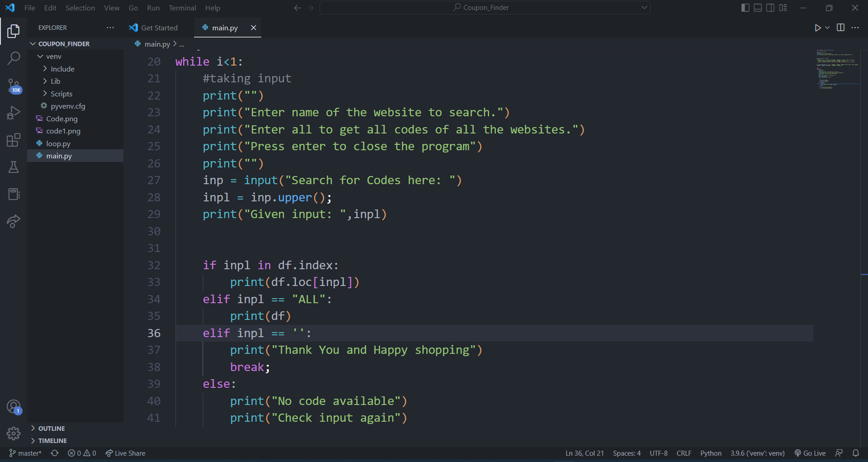Screen dimensions: 868x462
Task: Open the command center dropdown chevron
Action: (x=644, y=8)
